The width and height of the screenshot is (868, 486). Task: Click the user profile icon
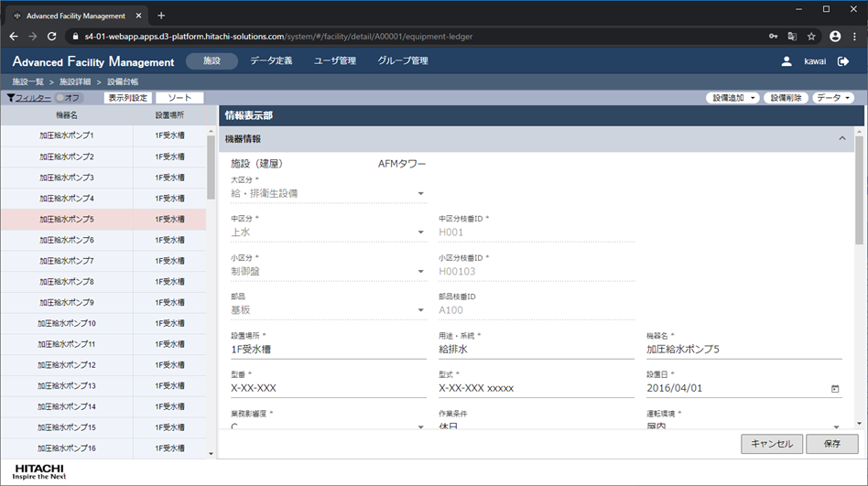click(787, 61)
